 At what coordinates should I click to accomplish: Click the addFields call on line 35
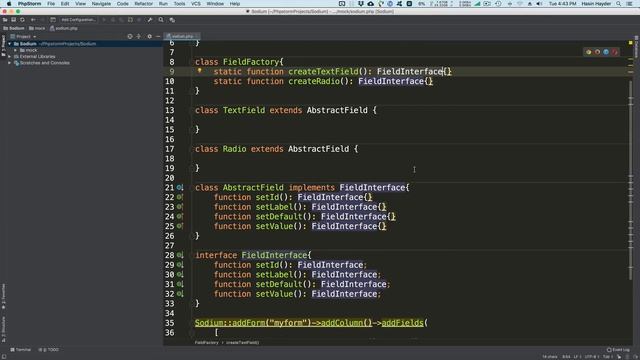point(402,323)
